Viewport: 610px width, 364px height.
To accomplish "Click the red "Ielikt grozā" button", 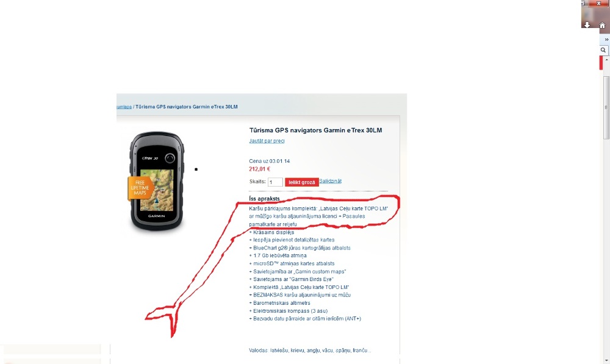I will (302, 182).
